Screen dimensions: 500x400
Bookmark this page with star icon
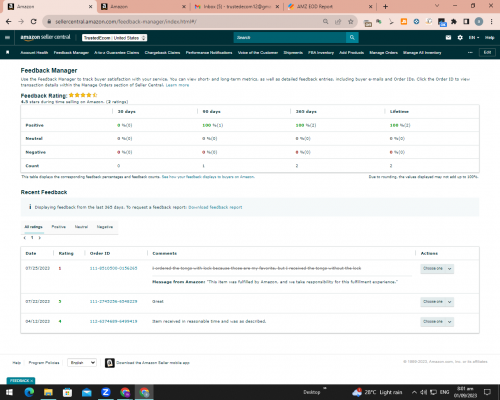point(350,21)
